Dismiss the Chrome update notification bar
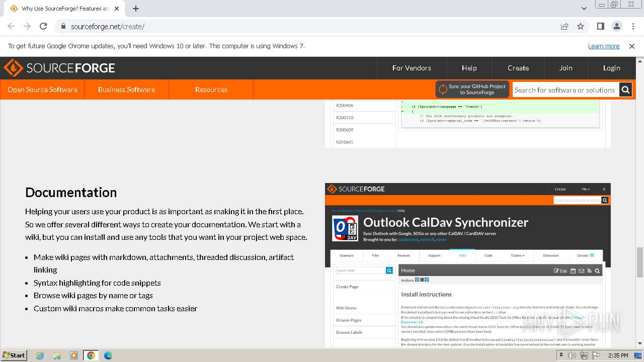 632,46
